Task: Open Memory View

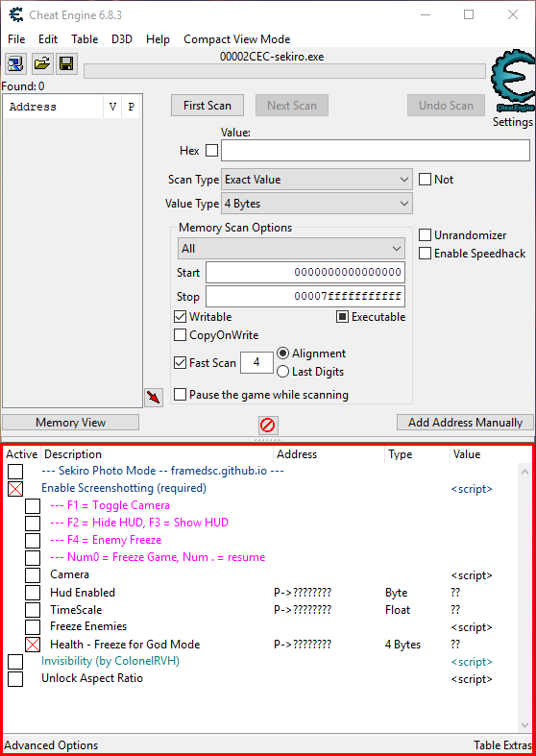Action: tap(70, 423)
